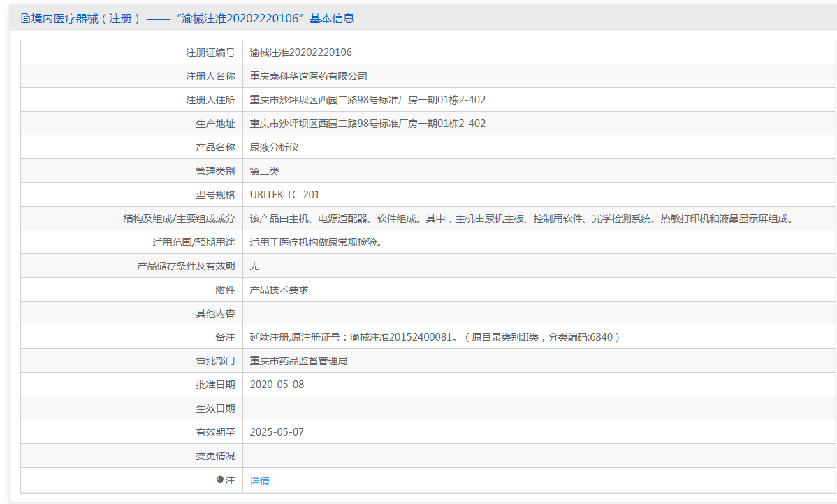Click registrant name 重庆泰科华谊医药有限公司
The height and width of the screenshot is (504, 837).
coord(308,76)
